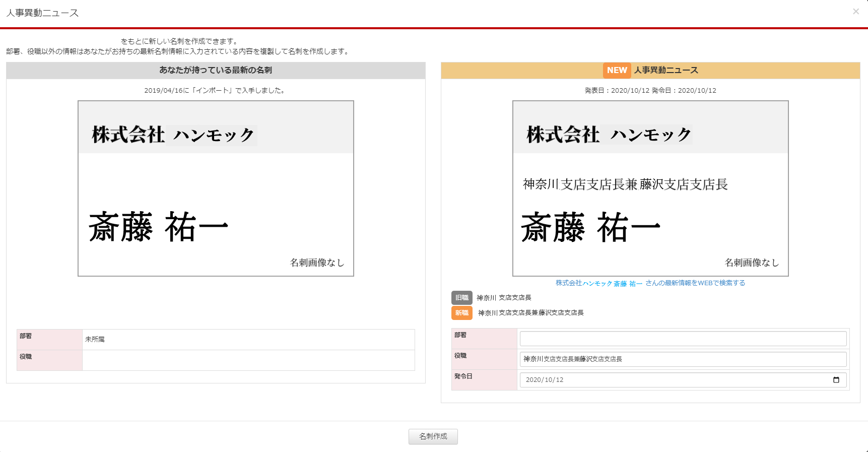Click the new position text beside 新職
Screen dimensions: 868x452
tap(530, 313)
